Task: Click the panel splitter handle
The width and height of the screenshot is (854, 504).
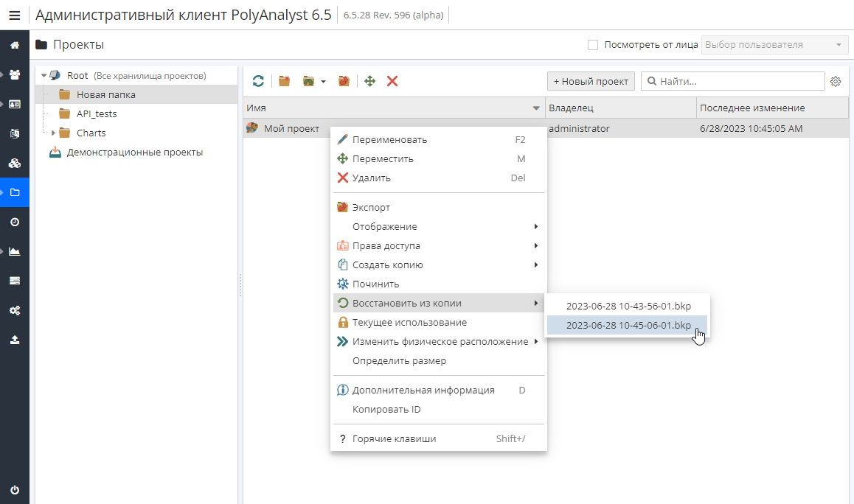Action: (x=240, y=284)
